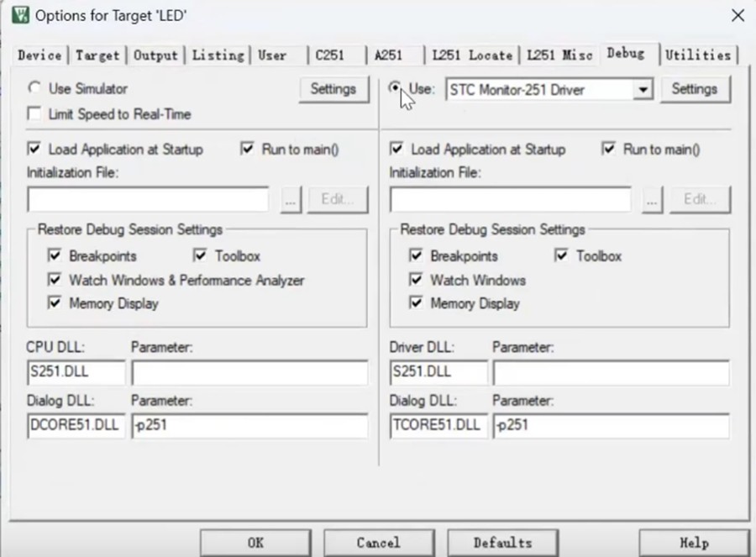This screenshot has height=557, width=756.
Task: Click the Defaults button
Action: coord(502,543)
